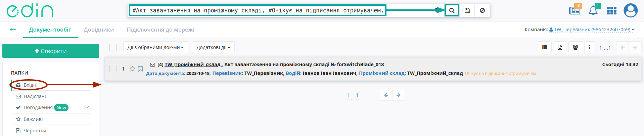The image size is (644, 136).
Task: Go to next page in bottom pager
Action: pos(398,95)
